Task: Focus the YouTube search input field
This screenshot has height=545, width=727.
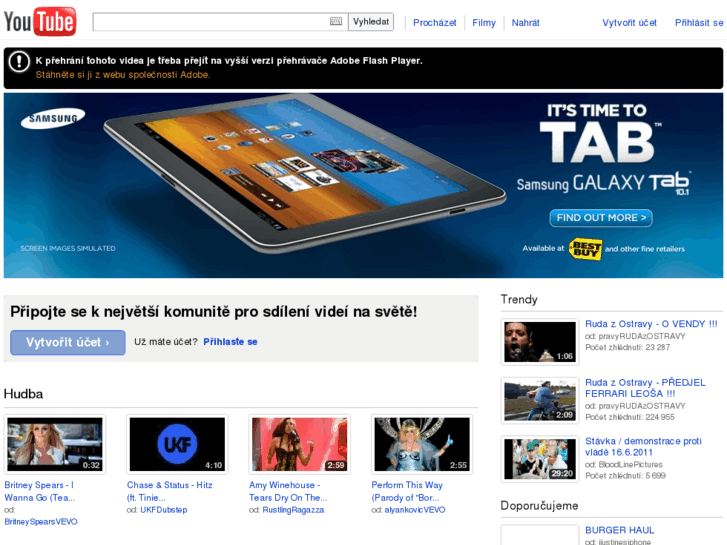Action: click(x=220, y=22)
